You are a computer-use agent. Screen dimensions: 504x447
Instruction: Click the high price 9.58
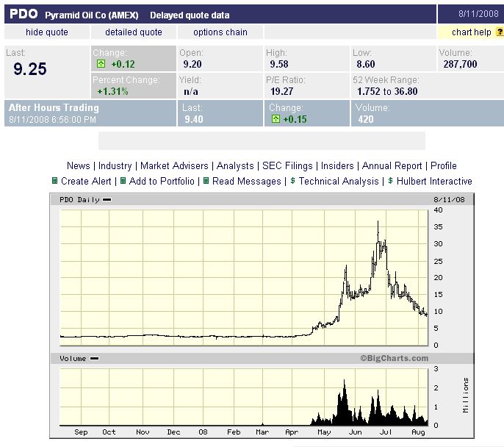pos(279,64)
